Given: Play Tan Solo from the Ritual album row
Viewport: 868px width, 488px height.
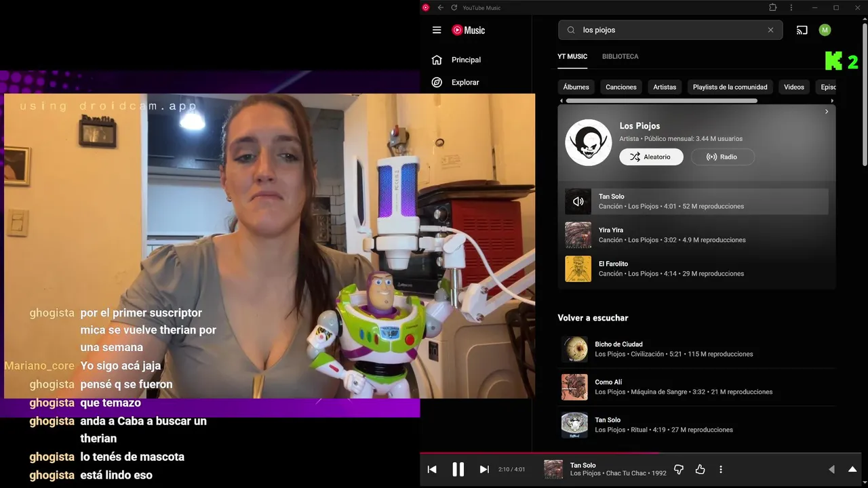Looking at the screenshot, I should [696, 425].
